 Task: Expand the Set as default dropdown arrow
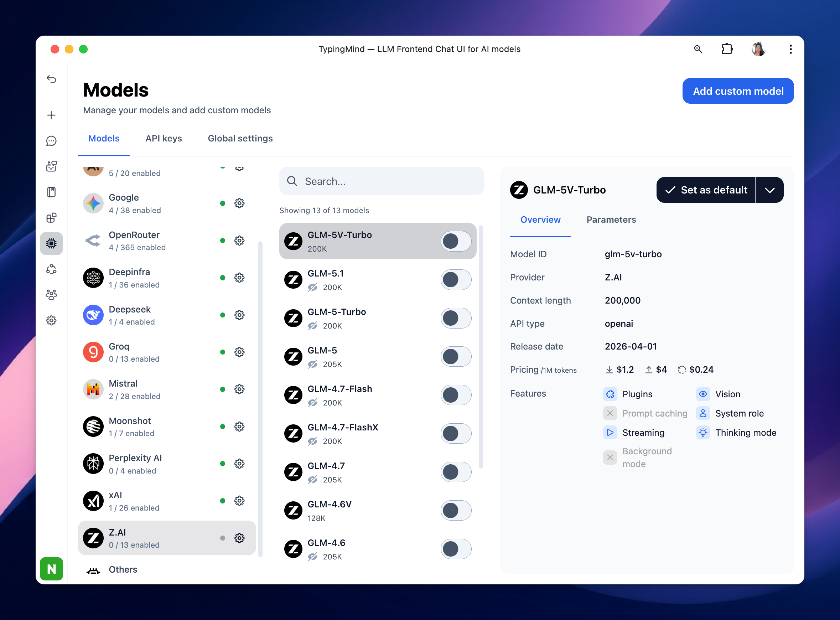(x=769, y=190)
